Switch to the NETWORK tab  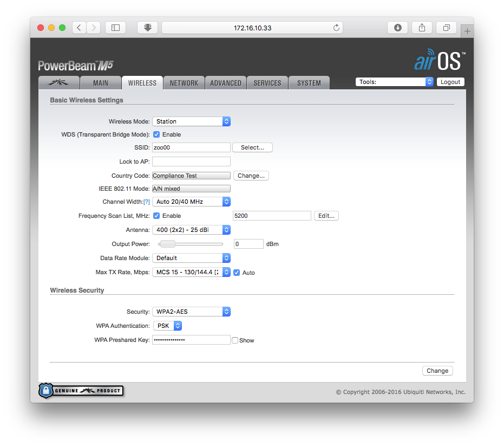point(184,83)
